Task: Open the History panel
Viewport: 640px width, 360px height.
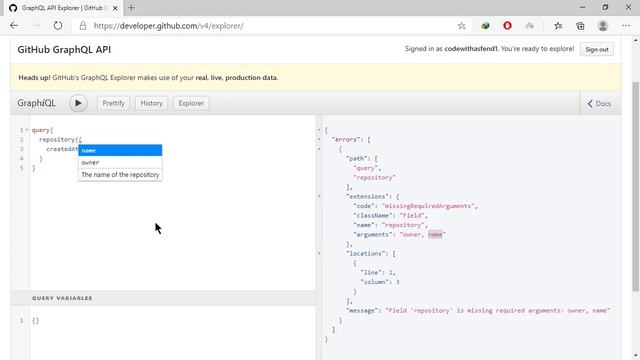Action: click(151, 103)
